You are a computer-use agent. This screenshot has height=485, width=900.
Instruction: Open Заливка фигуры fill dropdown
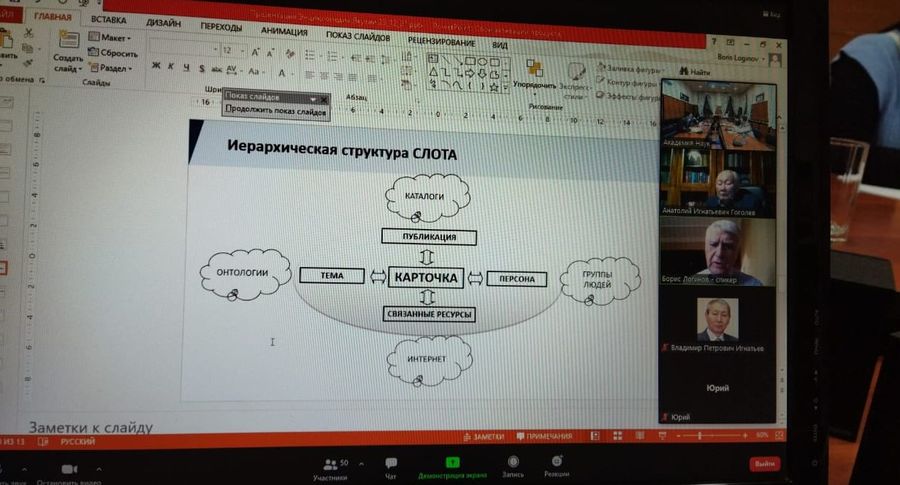(x=630, y=69)
